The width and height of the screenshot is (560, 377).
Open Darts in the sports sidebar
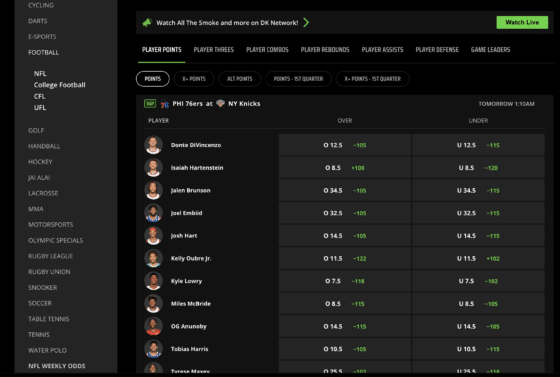click(38, 21)
